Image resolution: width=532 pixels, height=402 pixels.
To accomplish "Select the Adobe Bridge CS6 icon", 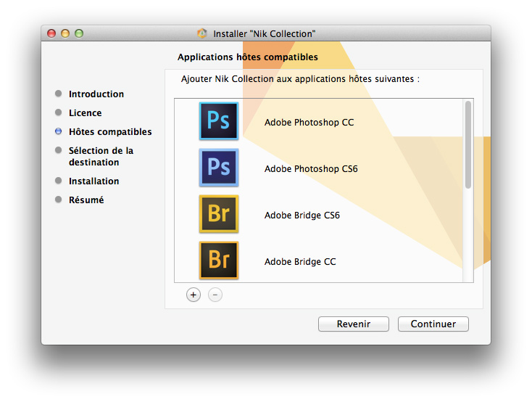I will coord(219,214).
